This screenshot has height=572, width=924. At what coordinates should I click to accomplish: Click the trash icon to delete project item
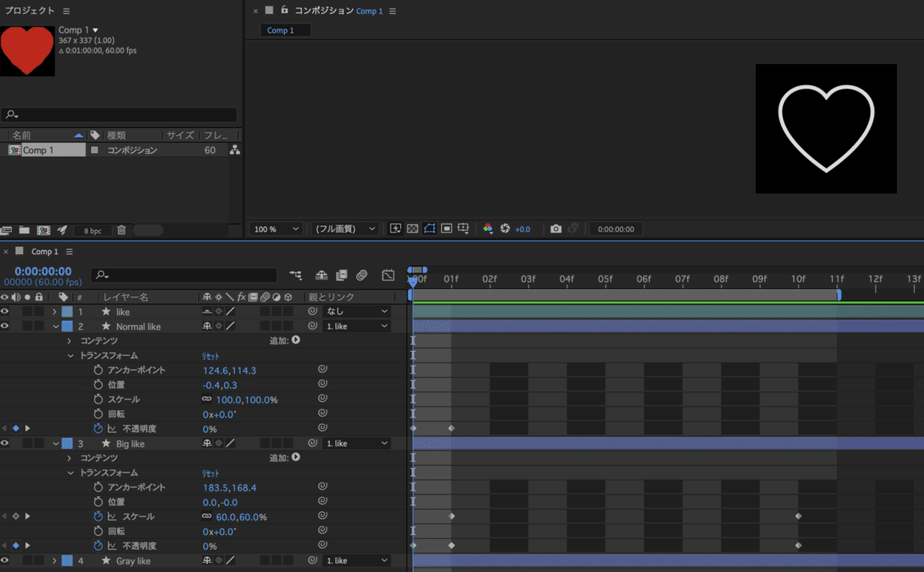(121, 229)
